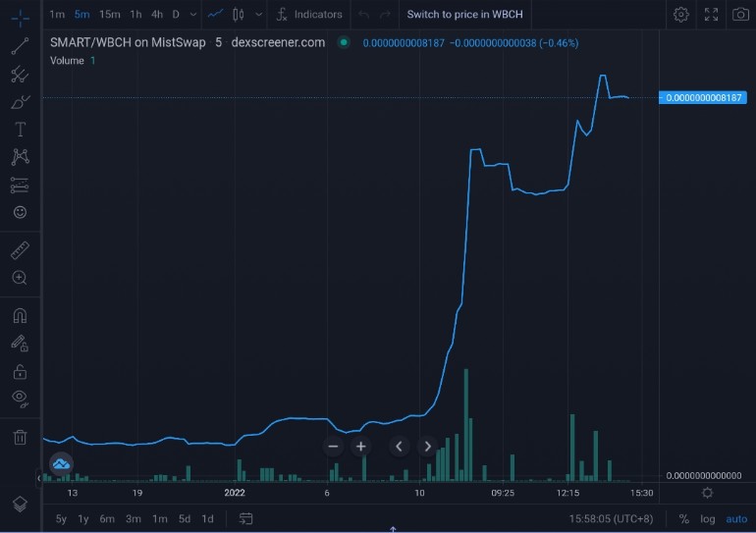Screen dimensions: 756x533
Task: Open the axis settings gear icon
Action: pyautogui.click(x=707, y=493)
